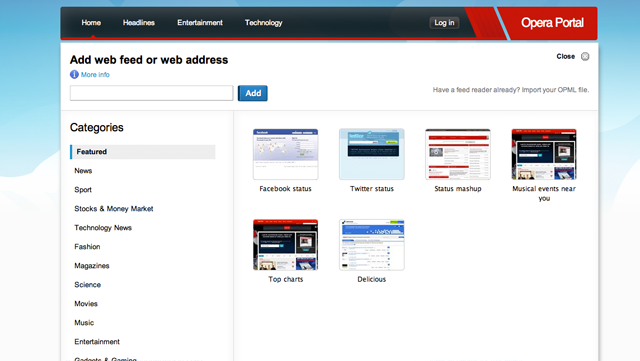Open the Home tab
Screen dimensions: 640x361
pos(91,23)
